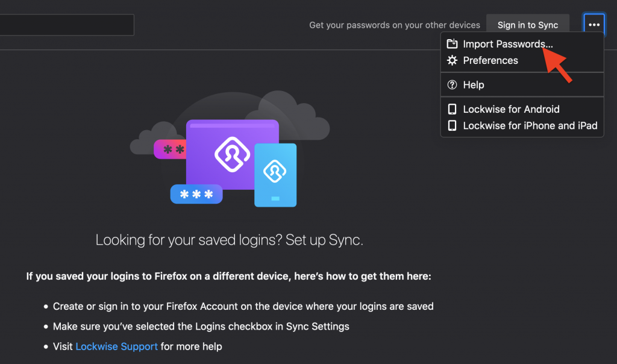617x364 pixels.
Task: Click the blue phone Lockwise logo
Action: click(275, 171)
